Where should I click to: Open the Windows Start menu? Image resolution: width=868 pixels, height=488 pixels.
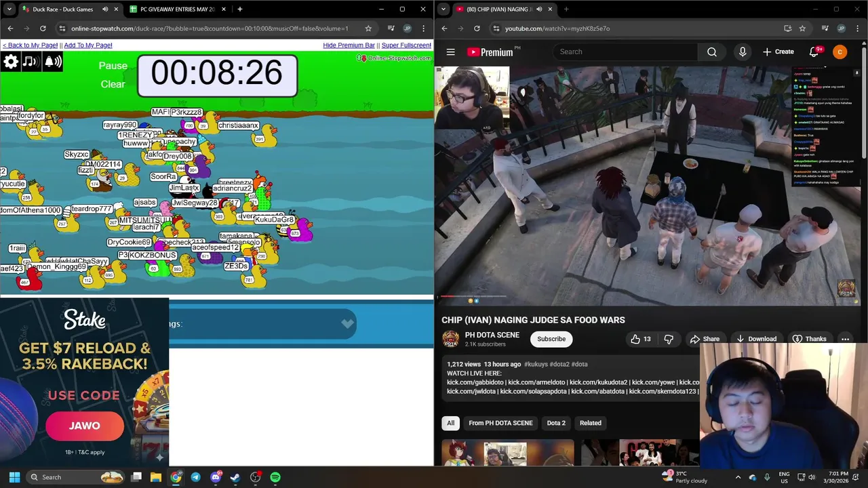click(14, 477)
